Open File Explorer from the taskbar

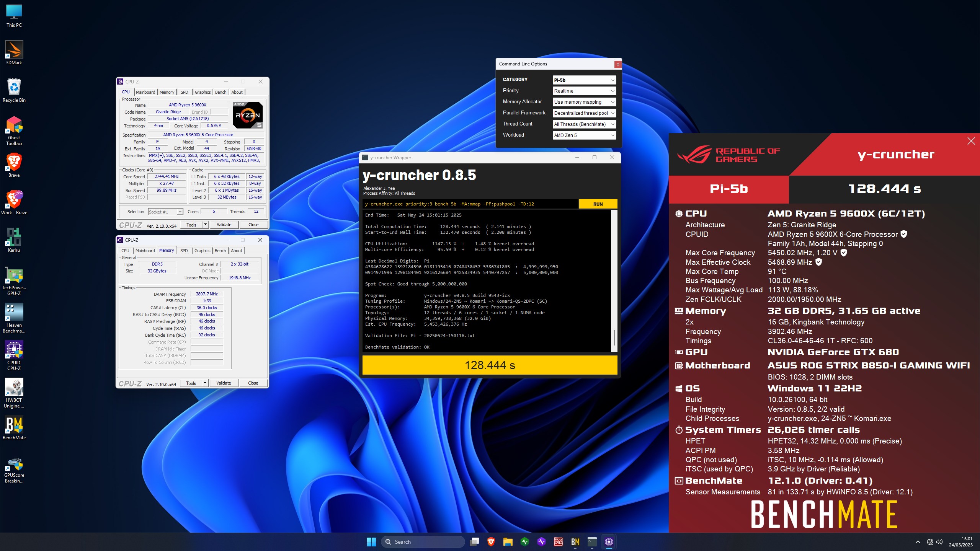[508, 542]
